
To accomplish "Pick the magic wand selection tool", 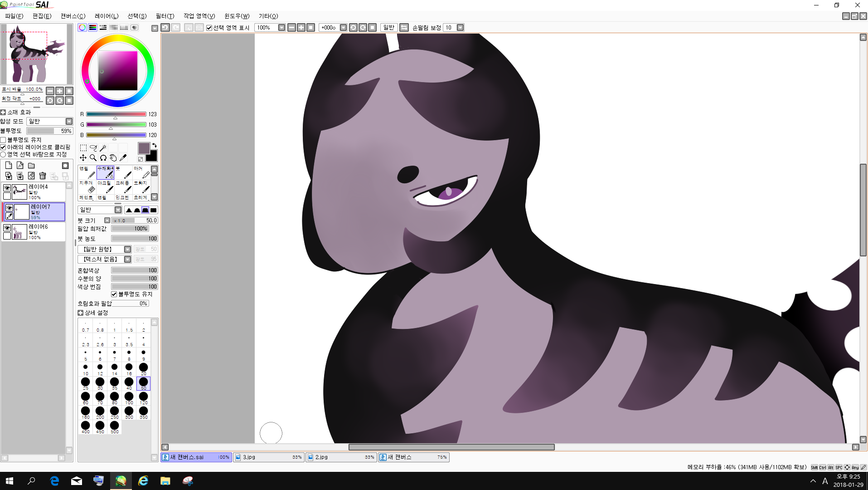I will 103,148.
